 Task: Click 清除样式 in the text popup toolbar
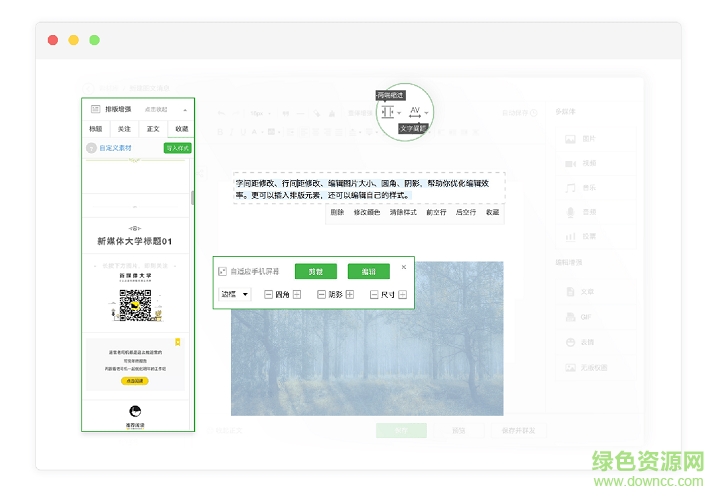tap(403, 212)
